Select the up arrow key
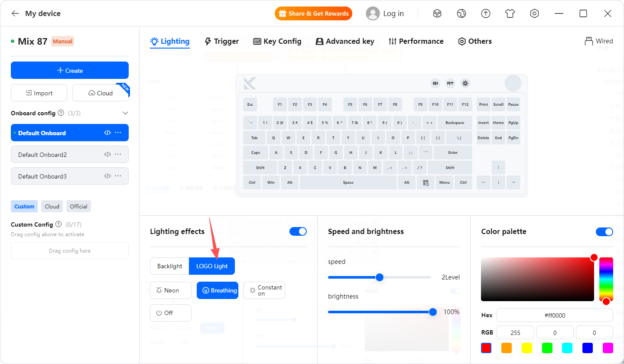The image size is (624, 364). tap(498, 168)
